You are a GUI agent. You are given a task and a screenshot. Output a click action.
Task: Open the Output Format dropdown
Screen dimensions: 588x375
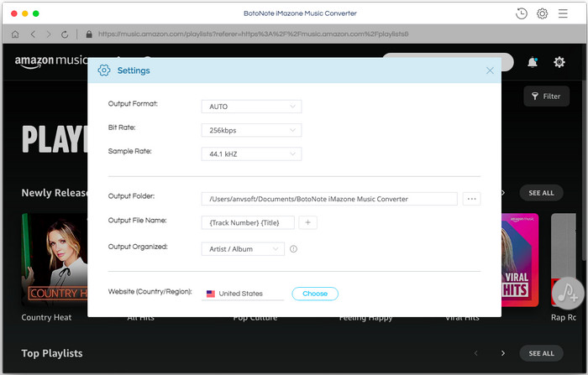click(251, 107)
